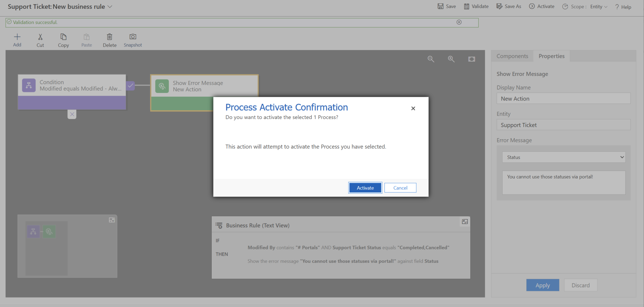This screenshot has width=644, height=307.
Task: Open the Save As command
Action: (508, 6)
